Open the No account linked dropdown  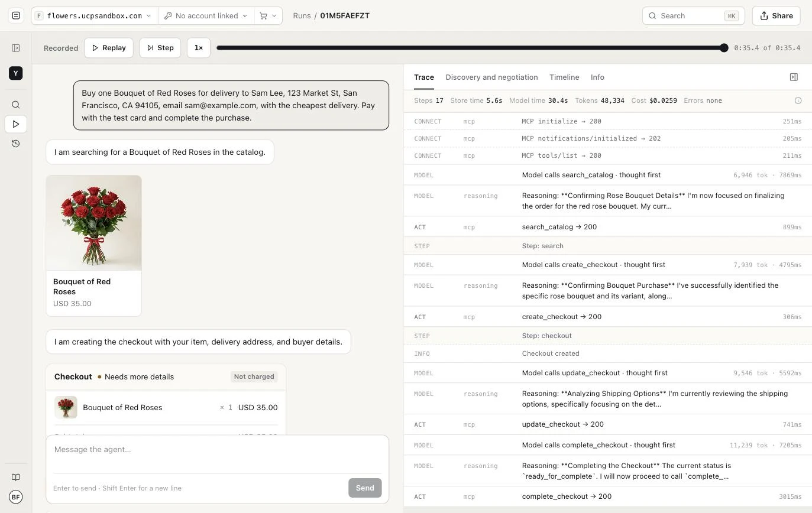pos(206,16)
